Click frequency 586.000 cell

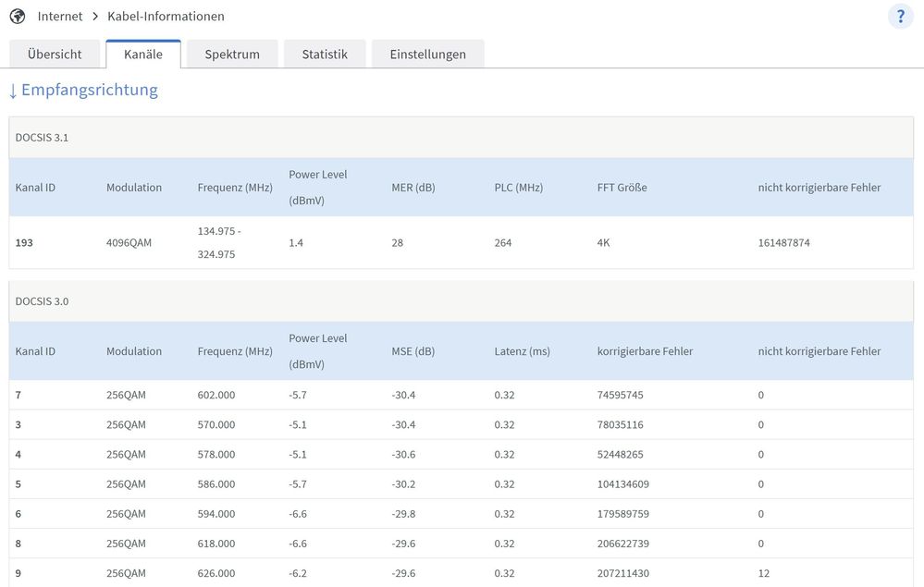216,484
